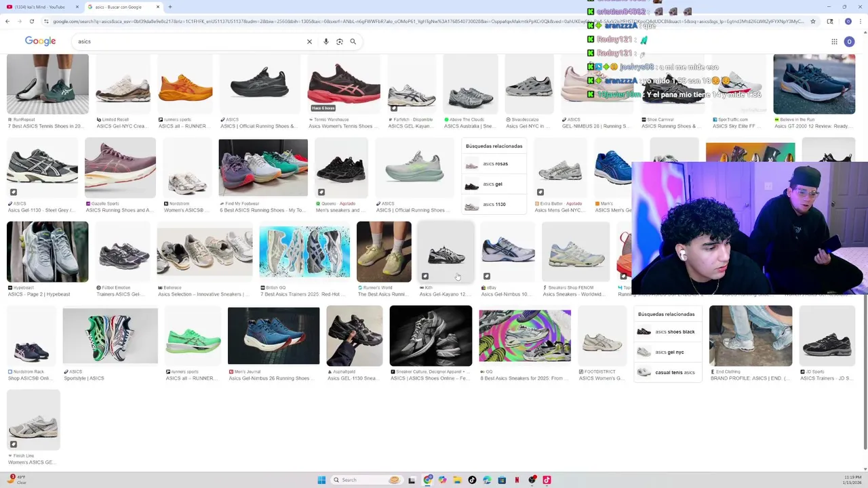This screenshot has height=488, width=868.
Task: Open the Google apps grid
Action: [834, 41]
